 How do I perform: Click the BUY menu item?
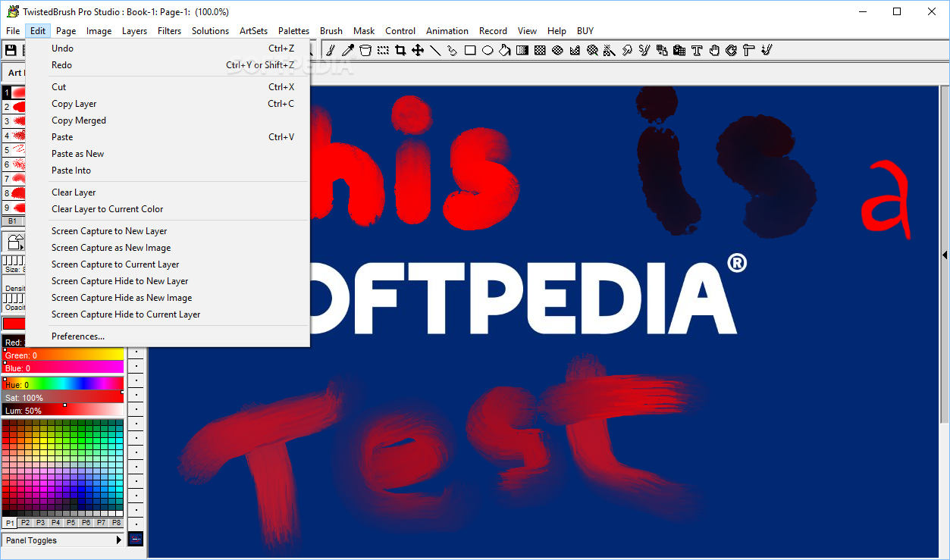tap(585, 31)
